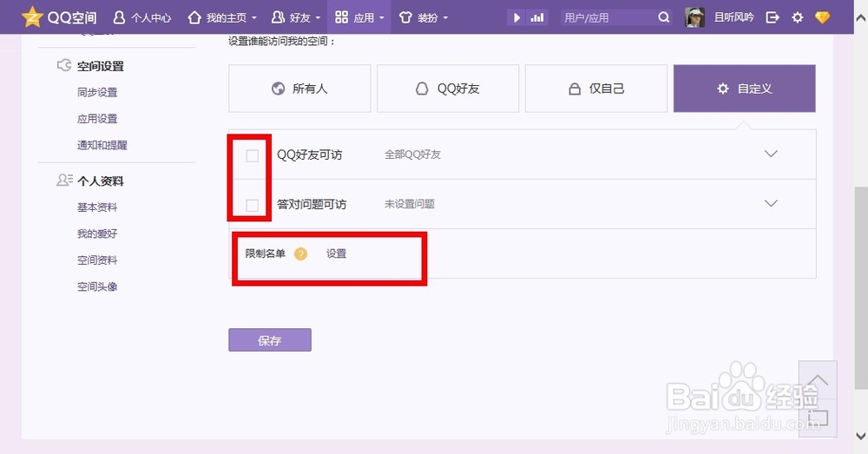Open 基本资料 in the sidebar
Image resolution: width=868 pixels, height=454 pixels.
[x=97, y=207]
